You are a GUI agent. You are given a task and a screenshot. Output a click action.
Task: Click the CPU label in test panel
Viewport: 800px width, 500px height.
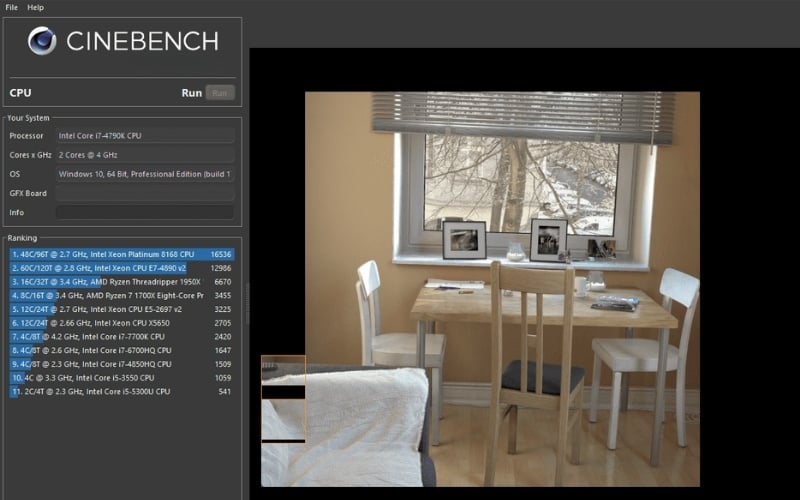(x=20, y=93)
